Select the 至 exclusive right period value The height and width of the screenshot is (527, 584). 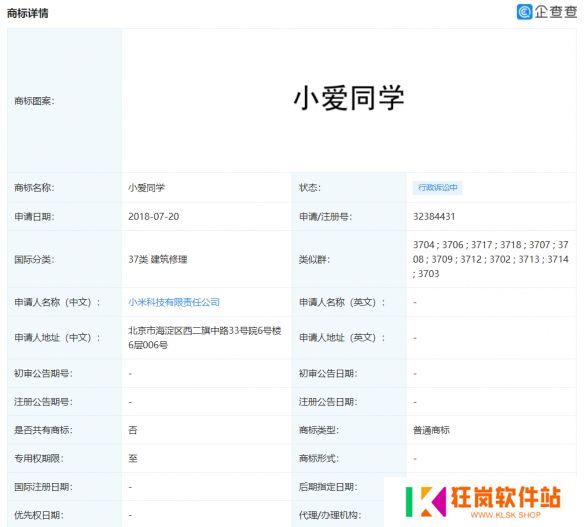click(133, 458)
